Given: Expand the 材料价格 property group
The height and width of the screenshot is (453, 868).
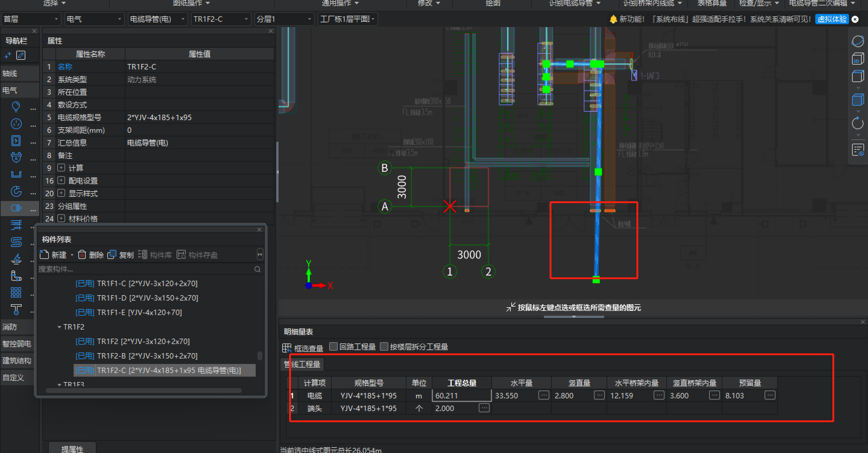Looking at the screenshot, I should (61, 218).
